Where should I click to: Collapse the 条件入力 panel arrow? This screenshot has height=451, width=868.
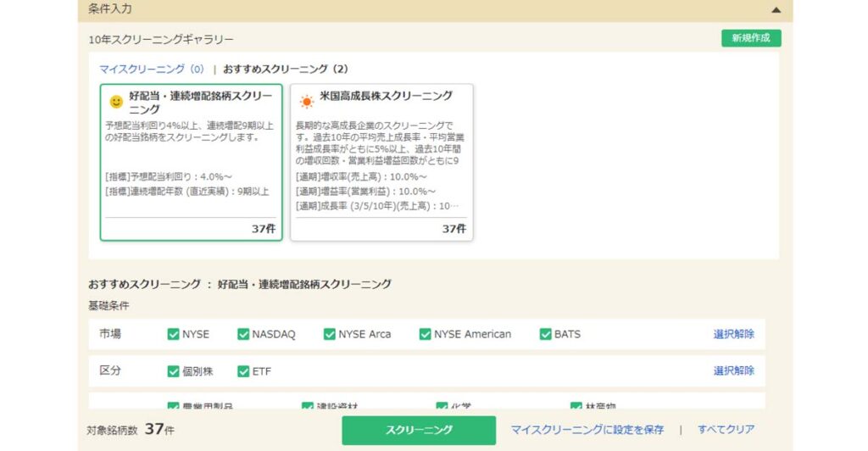[x=776, y=10]
